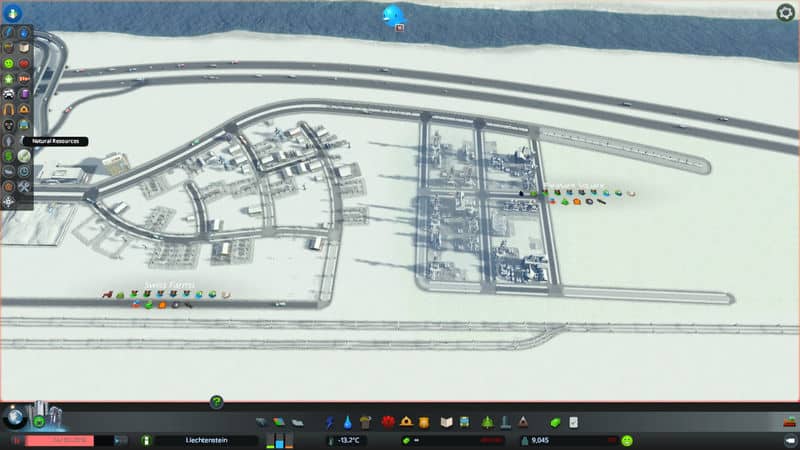Open Public Transport menu
Viewport: 800px width, 450px height.
point(466,422)
